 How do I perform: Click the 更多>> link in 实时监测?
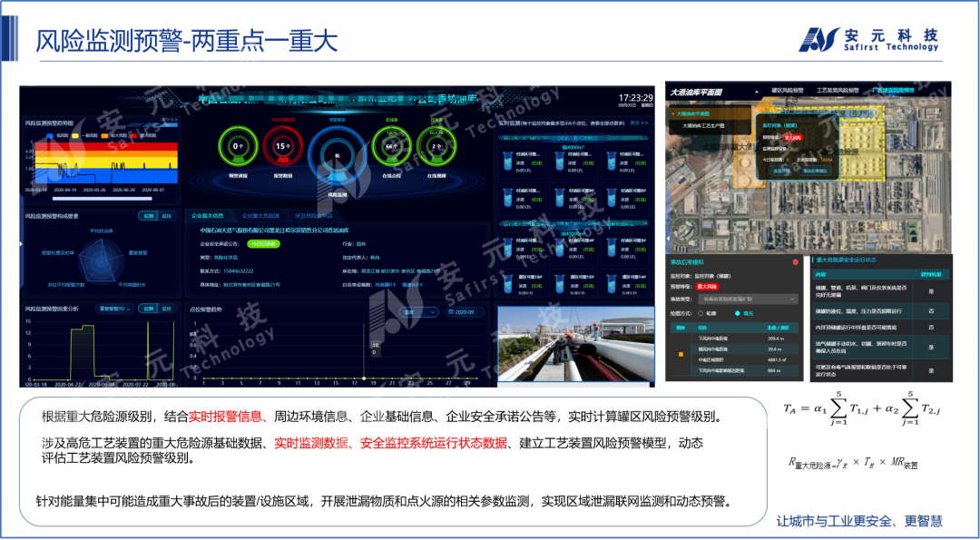click(x=640, y=123)
